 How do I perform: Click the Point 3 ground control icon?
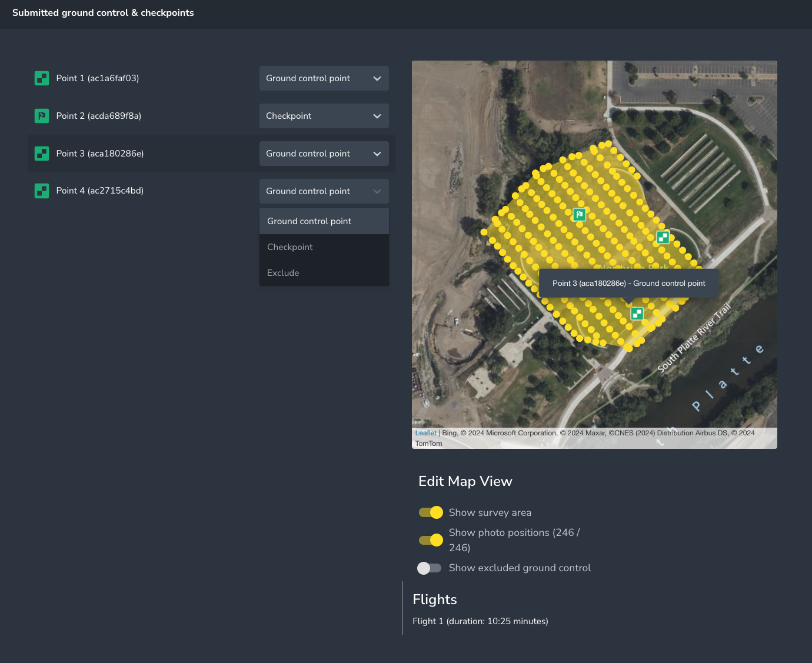click(x=42, y=154)
